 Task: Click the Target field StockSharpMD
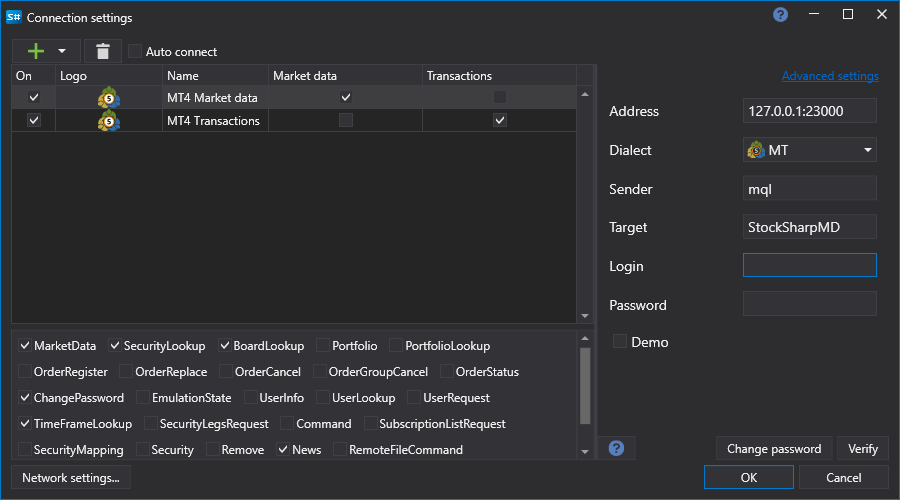pos(809,227)
